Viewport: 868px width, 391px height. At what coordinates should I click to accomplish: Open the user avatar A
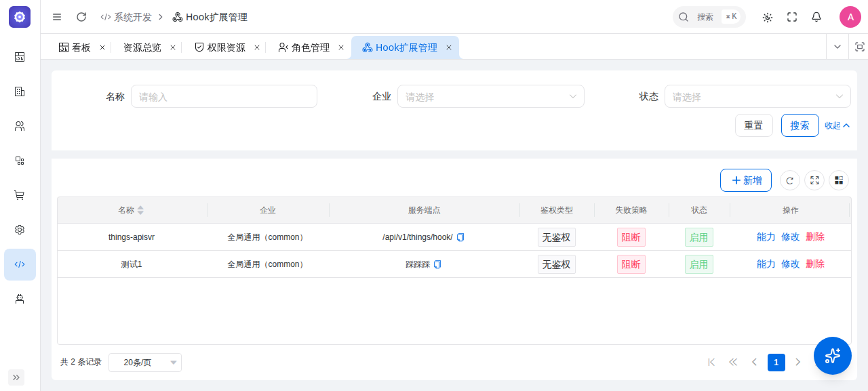pyautogui.click(x=850, y=17)
